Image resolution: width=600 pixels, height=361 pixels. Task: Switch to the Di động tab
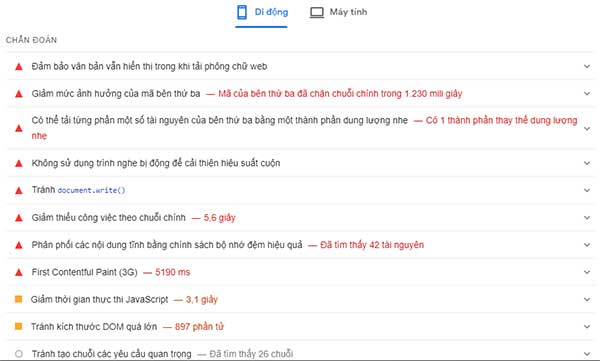pos(262,12)
